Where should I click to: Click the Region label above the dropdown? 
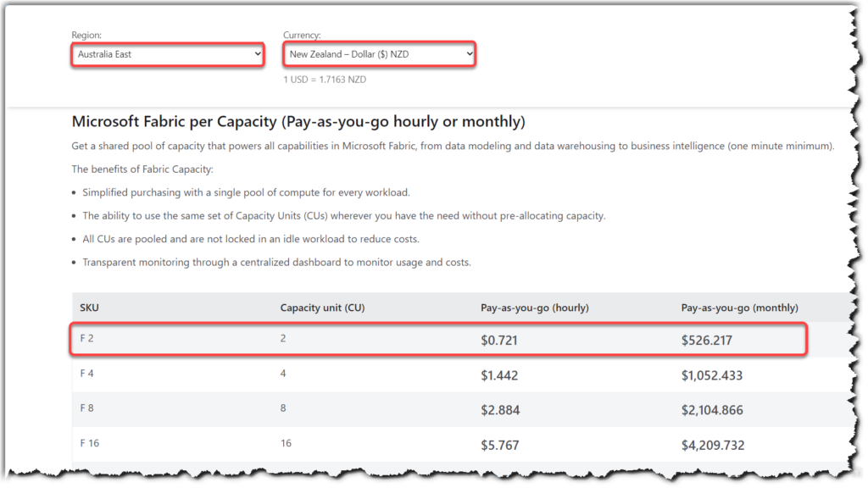tap(86, 35)
